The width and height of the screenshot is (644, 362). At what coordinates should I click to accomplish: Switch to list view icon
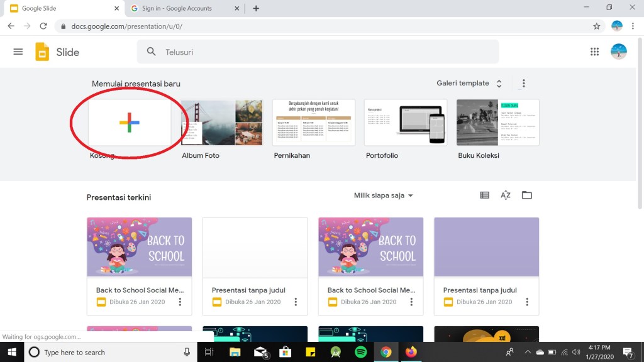484,195
